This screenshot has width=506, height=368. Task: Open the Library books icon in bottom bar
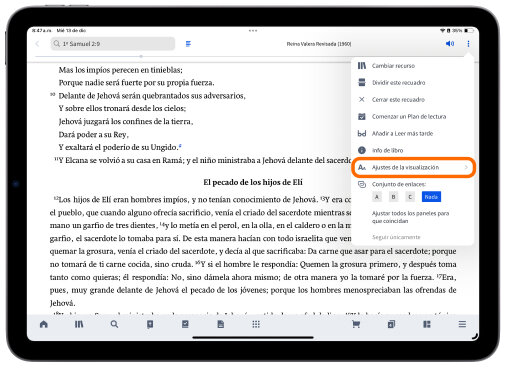79,324
